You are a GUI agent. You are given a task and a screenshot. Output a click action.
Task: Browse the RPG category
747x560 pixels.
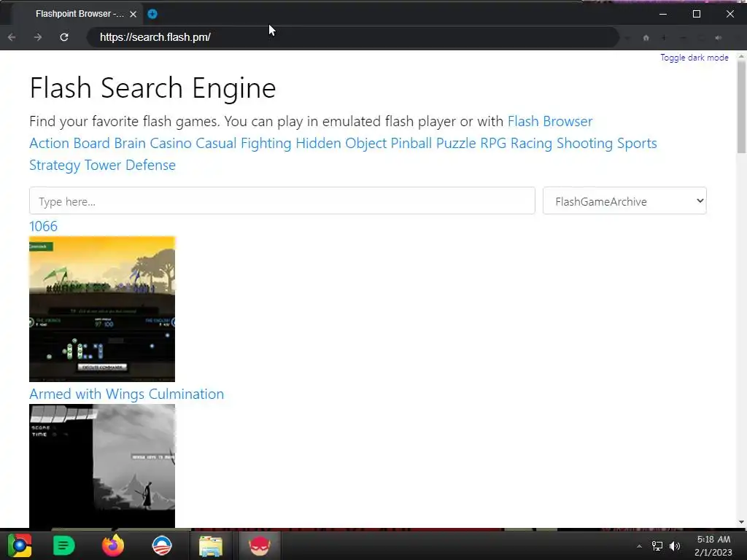pyautogui.click(x=493, y=144)
